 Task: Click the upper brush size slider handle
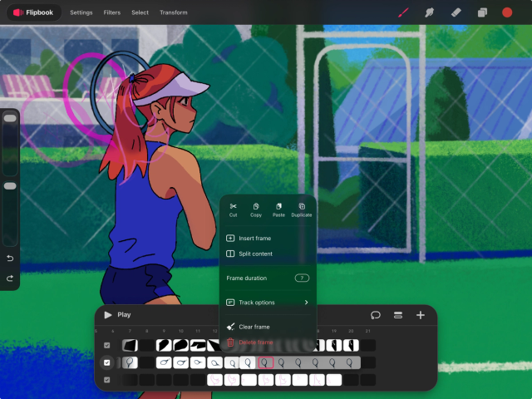10,118
